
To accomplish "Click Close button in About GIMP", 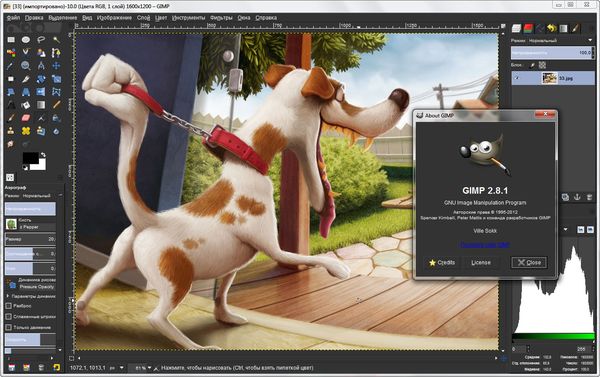I will coord(529,263).
